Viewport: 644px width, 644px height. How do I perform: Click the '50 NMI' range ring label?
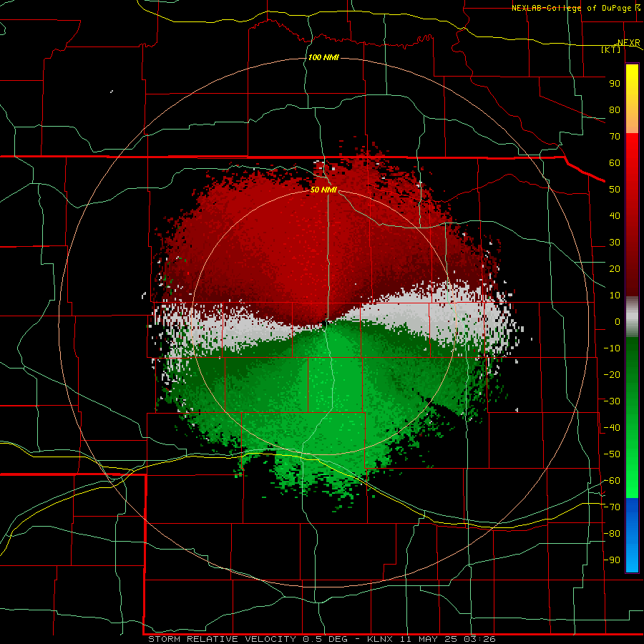coord(323,190)
